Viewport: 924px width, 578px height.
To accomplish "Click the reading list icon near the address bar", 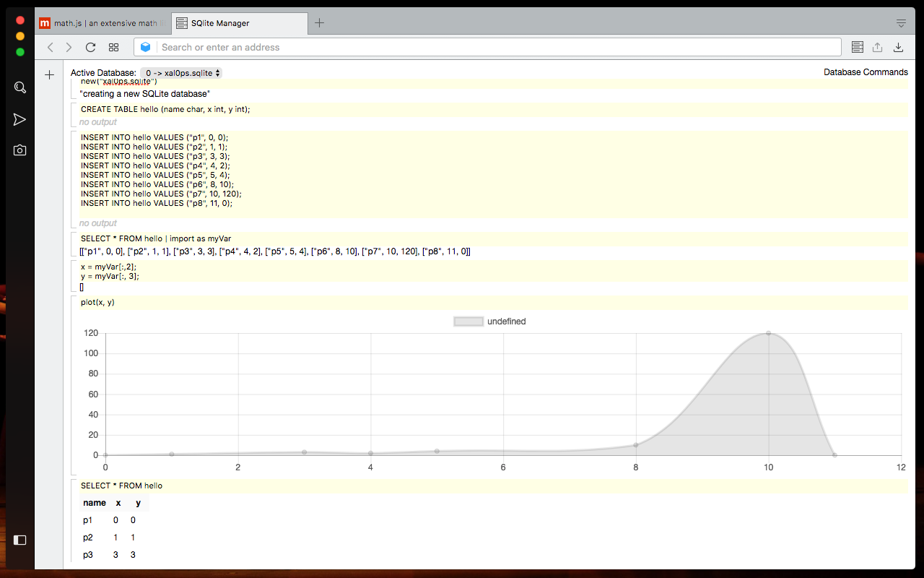I will [x=857, y=46].
